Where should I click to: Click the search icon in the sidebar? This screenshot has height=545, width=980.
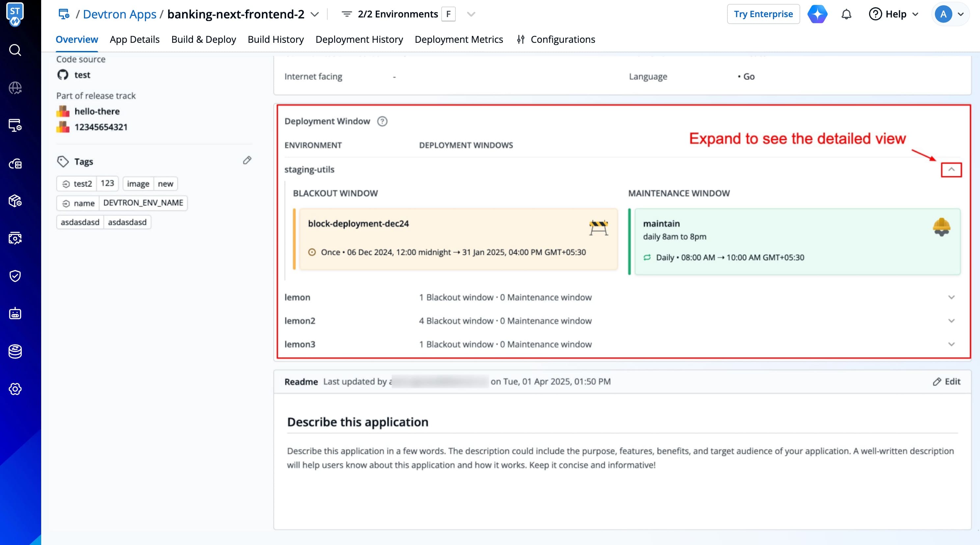click(15, 50)
